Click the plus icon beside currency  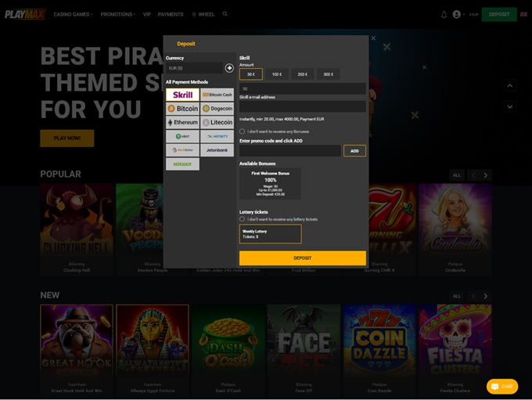[x=229, y=68]
